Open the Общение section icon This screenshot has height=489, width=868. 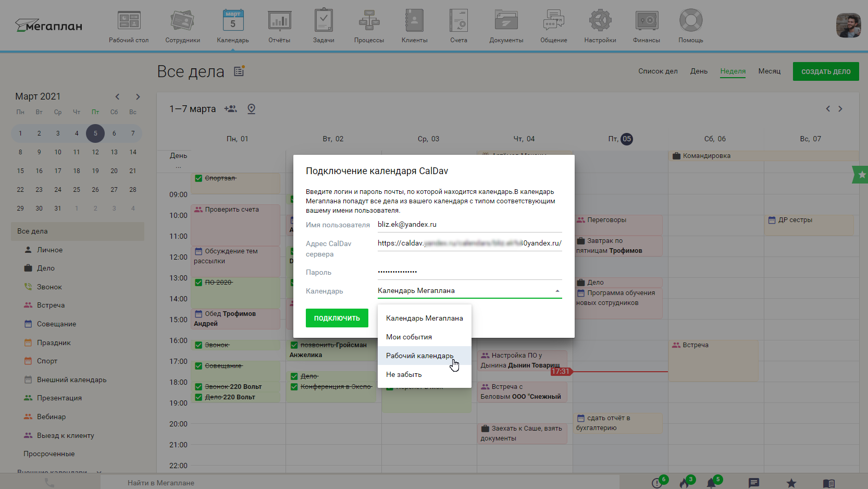(553, 21)
